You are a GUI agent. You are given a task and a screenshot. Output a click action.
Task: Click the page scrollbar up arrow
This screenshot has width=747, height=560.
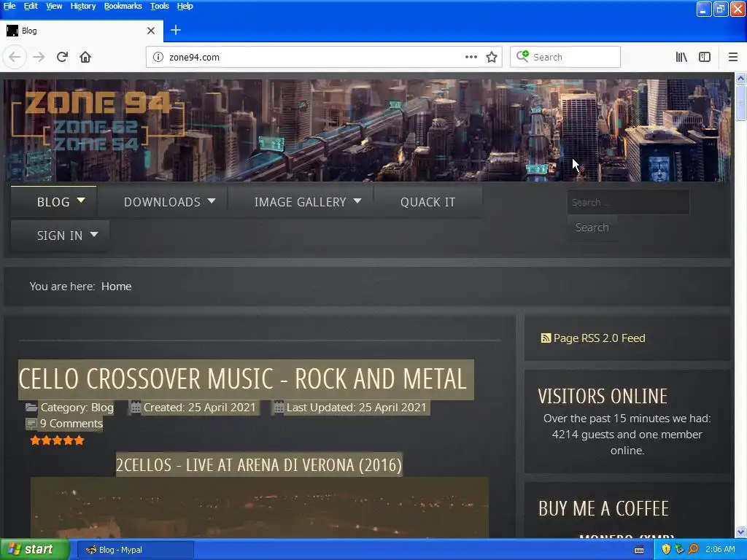741,77
